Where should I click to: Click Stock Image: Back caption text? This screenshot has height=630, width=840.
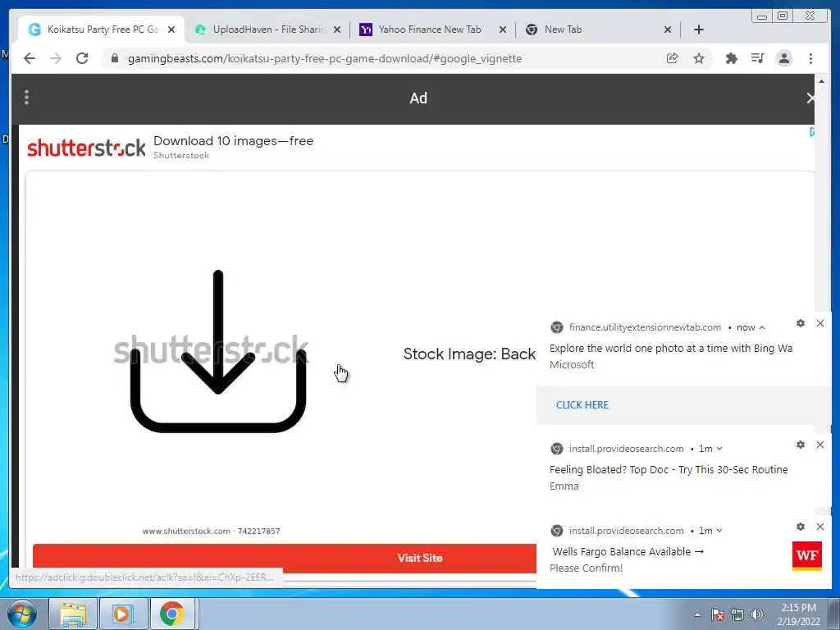pos(469,354)
